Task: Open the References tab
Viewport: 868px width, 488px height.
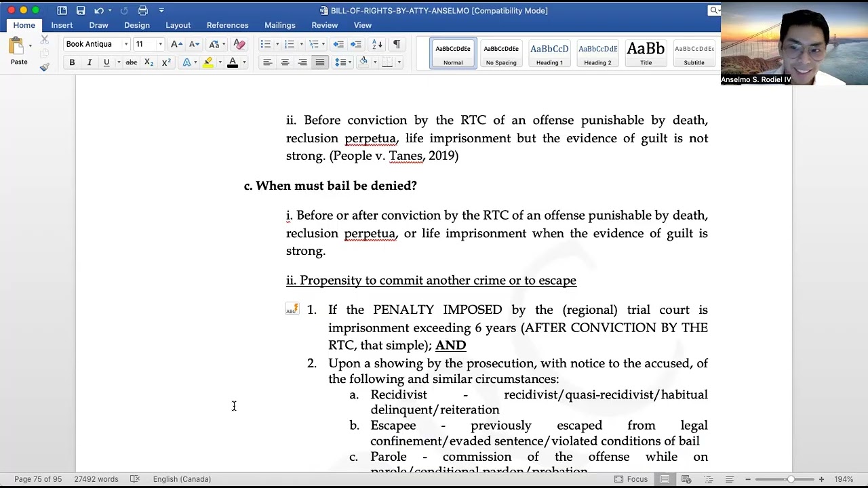Action: point(228,25)
